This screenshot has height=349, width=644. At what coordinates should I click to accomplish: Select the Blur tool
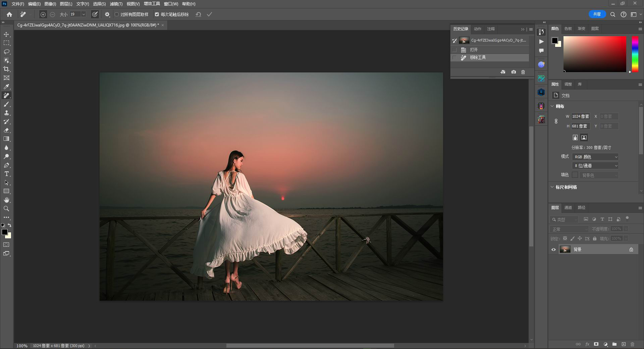[6, 148]
